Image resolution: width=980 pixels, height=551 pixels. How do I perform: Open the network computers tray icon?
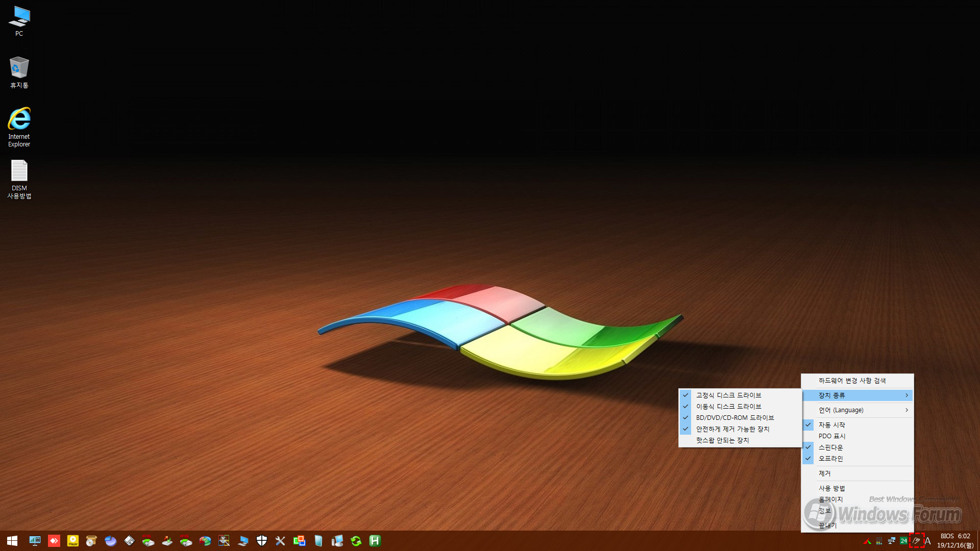892,541
